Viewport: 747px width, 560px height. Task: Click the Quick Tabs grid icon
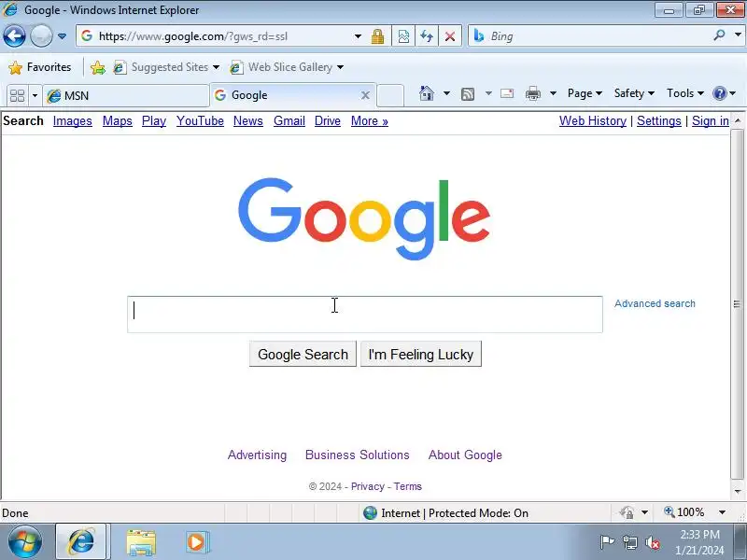17,96
